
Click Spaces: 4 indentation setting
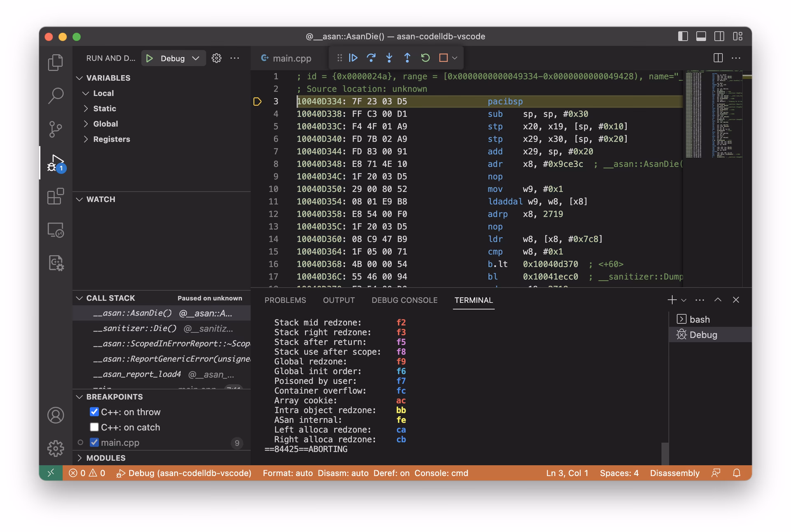tap(619, 473)
